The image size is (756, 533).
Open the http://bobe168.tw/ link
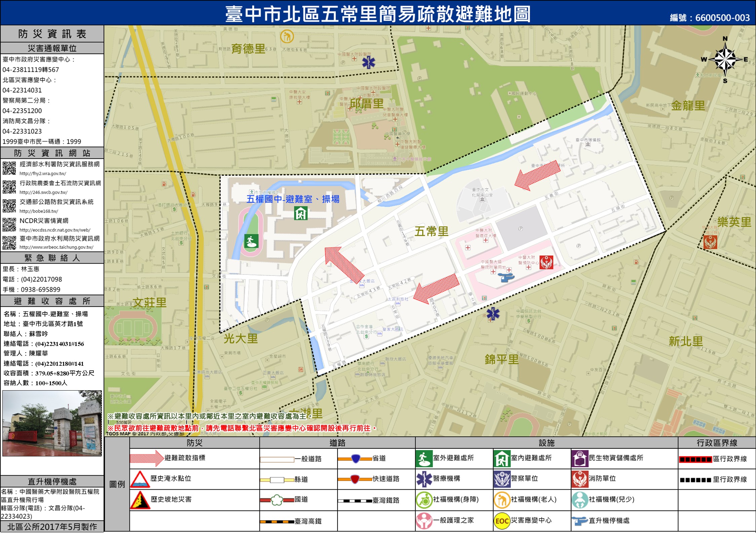(39, 211)
